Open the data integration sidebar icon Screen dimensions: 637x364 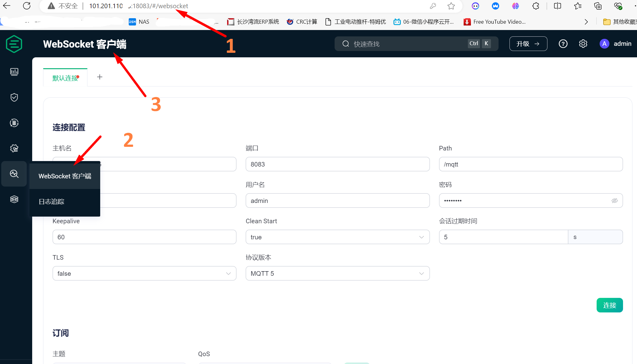[14, 123]
